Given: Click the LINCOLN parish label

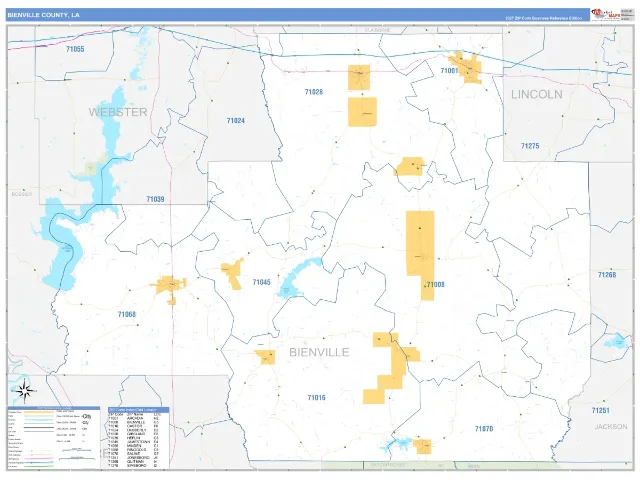Looking at the screenshot, I should pyautogui.click(x=537, y=94).
